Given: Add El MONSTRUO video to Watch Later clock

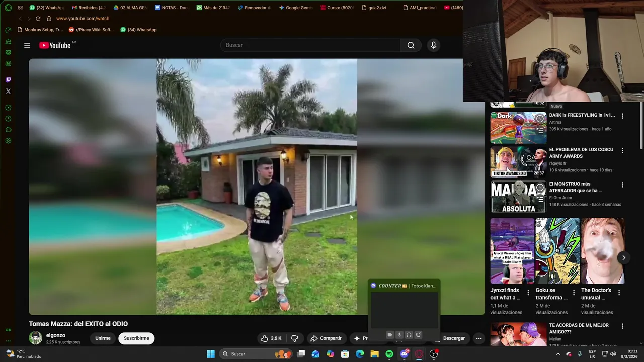Looking at the screenshot, I should click(540, 188).
